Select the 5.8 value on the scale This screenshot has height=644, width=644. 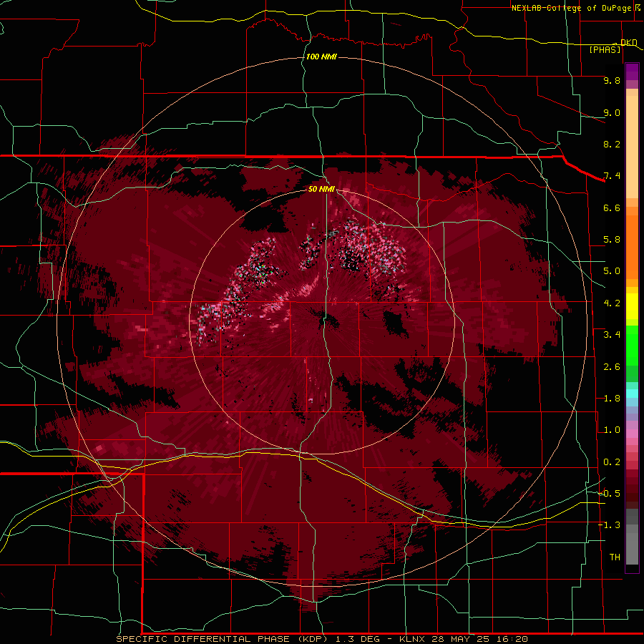point(612,240)
